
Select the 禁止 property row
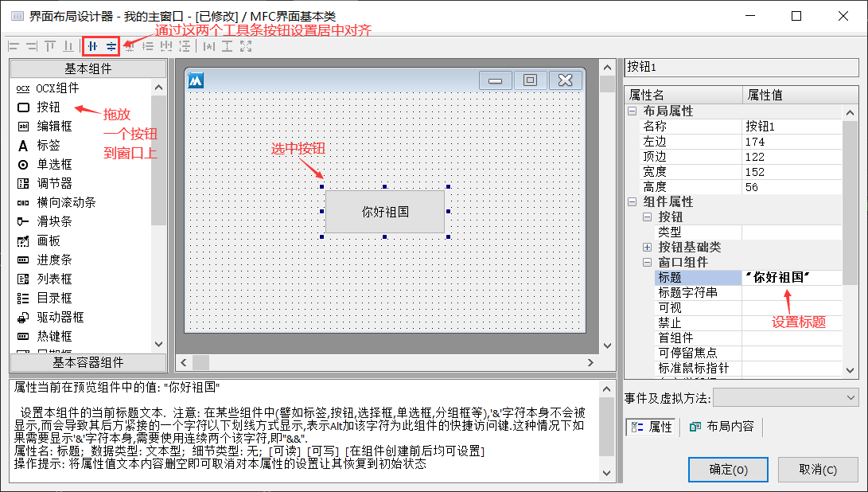point(748,323)
